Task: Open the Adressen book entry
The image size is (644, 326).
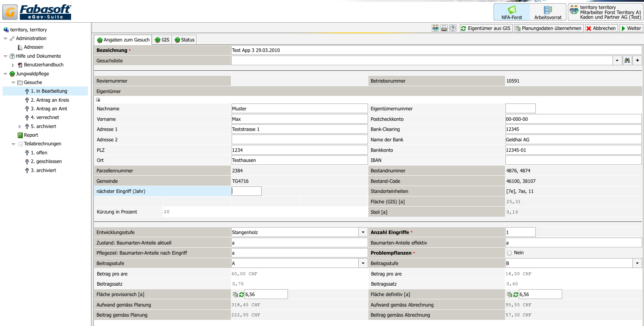Action: 30,47
